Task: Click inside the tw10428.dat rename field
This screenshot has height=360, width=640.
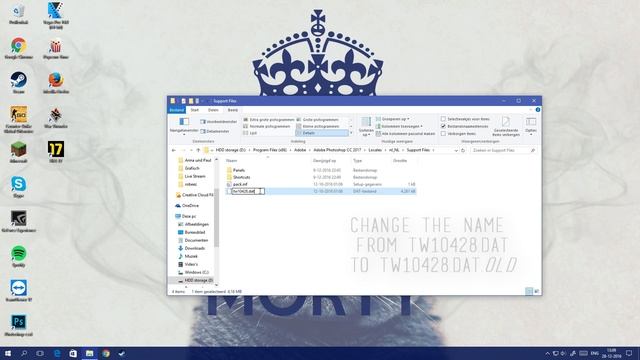Action: point(247,191)
